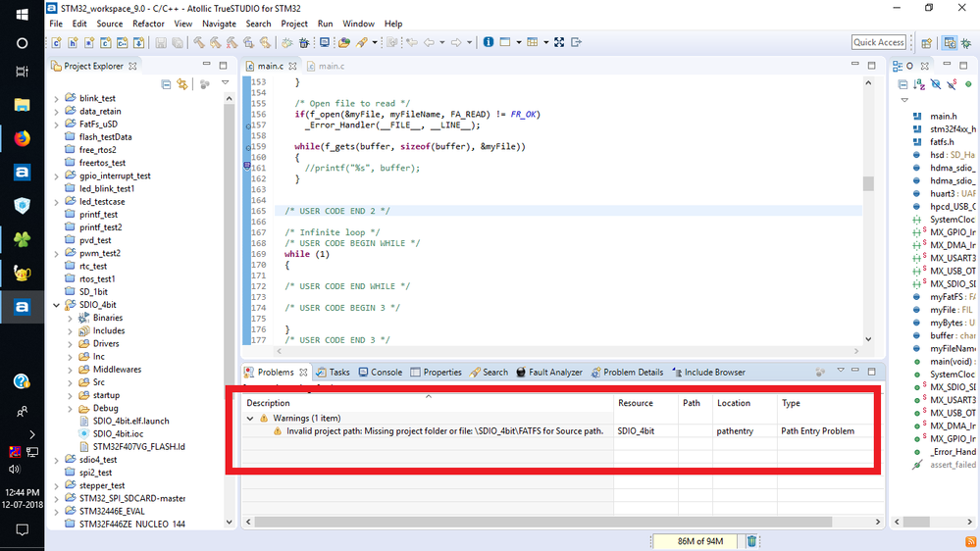This screenshot has width=980, height=551.
Task: Open the Search flashlight dropdown arrow
Action: [x=375, y=42]
